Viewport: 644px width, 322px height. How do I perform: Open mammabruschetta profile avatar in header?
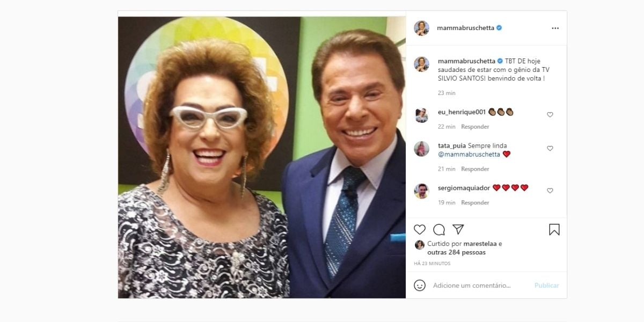tap(421, 28)
